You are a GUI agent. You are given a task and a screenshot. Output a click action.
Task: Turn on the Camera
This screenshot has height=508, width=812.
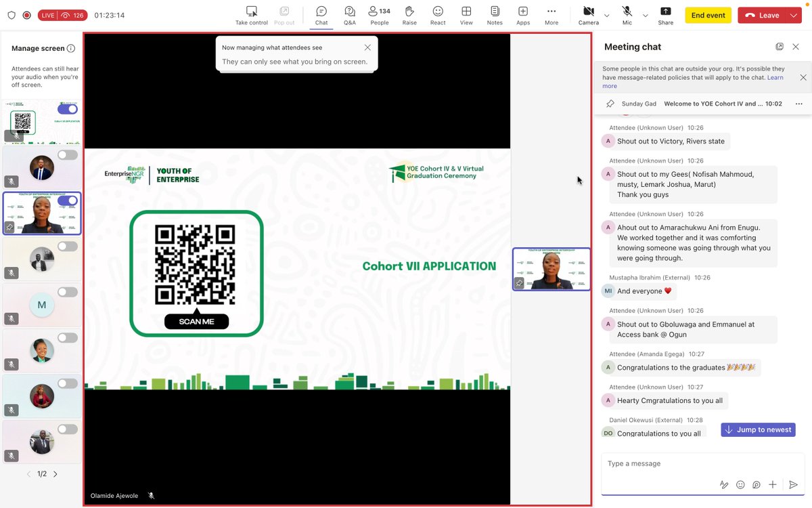[x=589, y=16]
